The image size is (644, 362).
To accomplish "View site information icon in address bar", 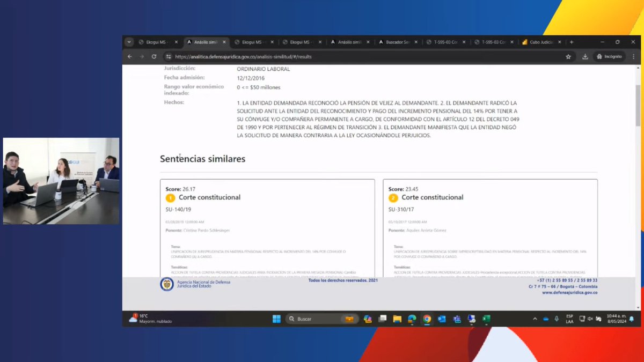I will pyautogui.click(x=168, y=56).
